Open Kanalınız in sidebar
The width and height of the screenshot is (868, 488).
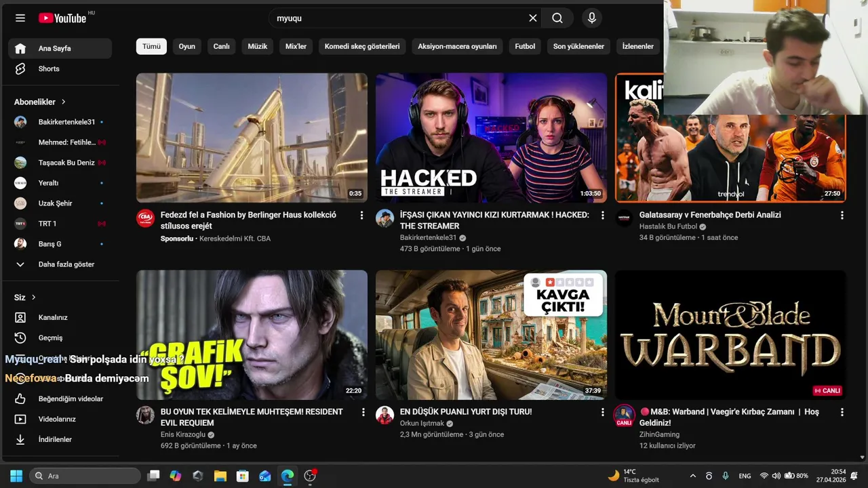(x=60, y=317)
